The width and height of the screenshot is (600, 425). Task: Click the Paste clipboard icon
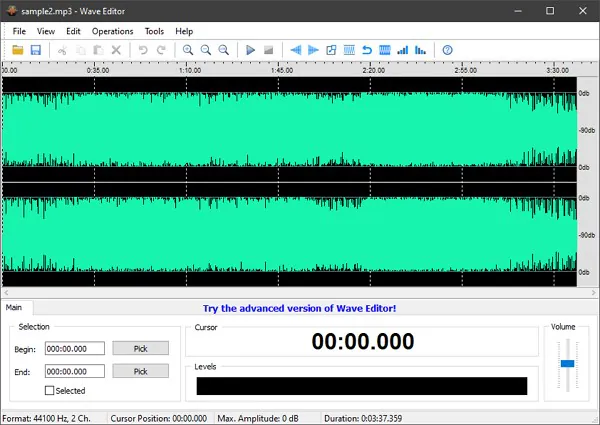click(98, 50)
